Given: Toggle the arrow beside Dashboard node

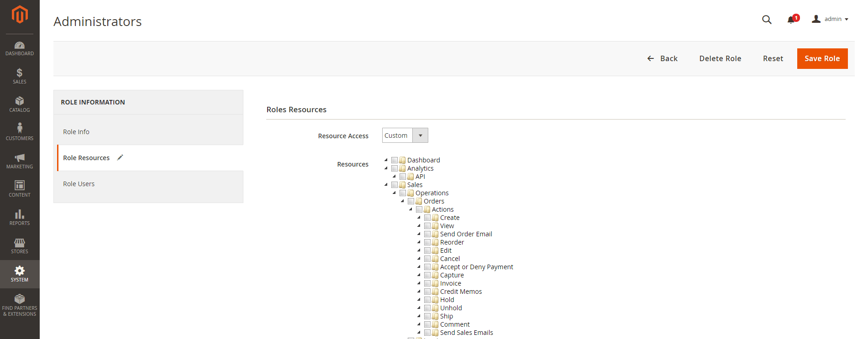Looking at the screenshot, I should coord(386,160).
